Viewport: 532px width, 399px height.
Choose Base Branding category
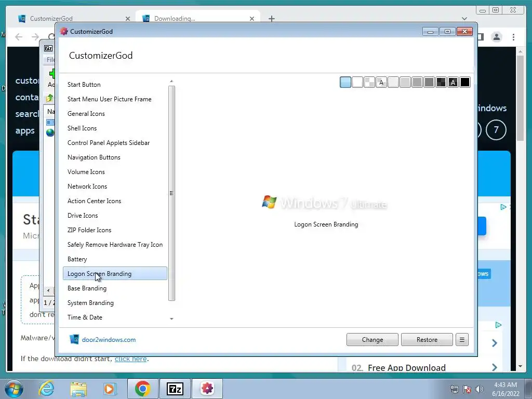[x=115, y=288]
